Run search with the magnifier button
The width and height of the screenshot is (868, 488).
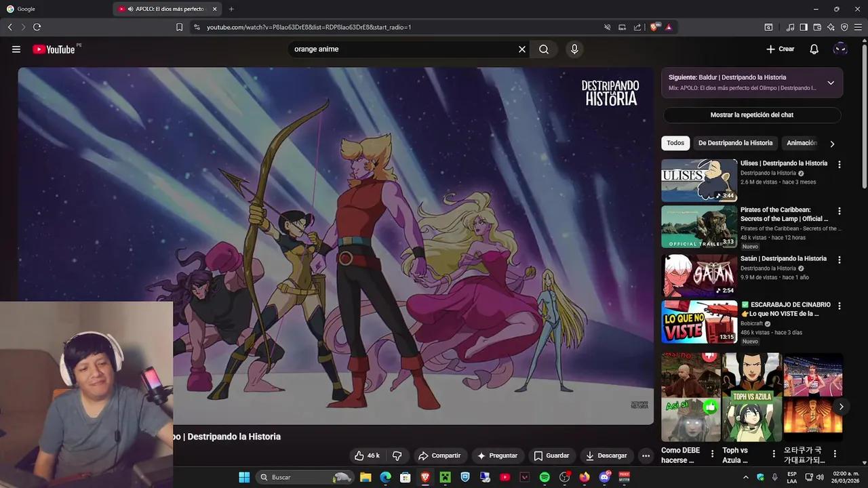[x=544, y=49]
